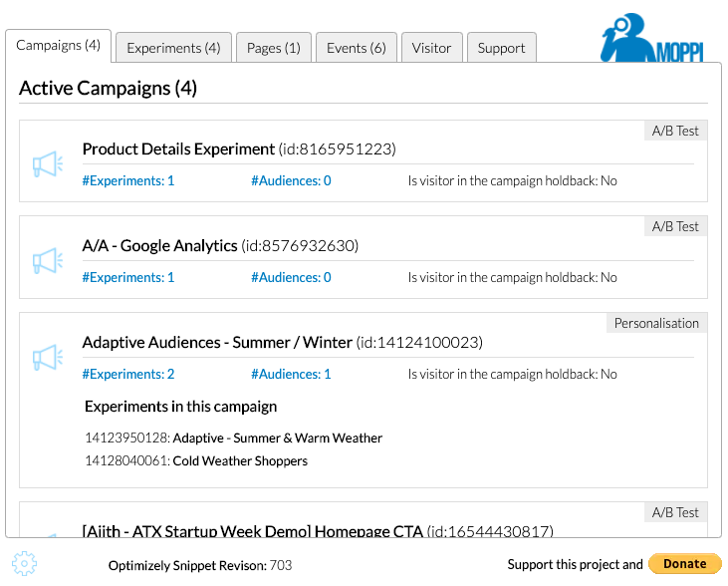This screenshot has height=586, width=728.
Task: Click A/B Test badge on Homepage CTA campaign
Action: [675, 512]
